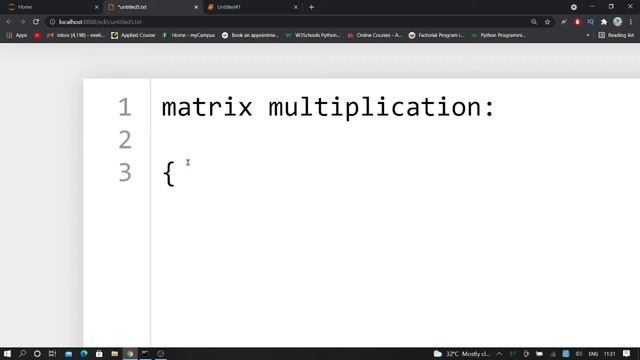This screenshot has width=640, height=360.
Task: Open the Apps bookmark shortcut
Action: click(x=17, y=36)
